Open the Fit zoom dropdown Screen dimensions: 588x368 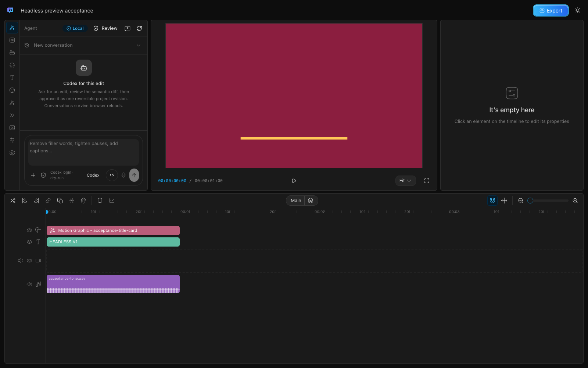tap(405, 181)
